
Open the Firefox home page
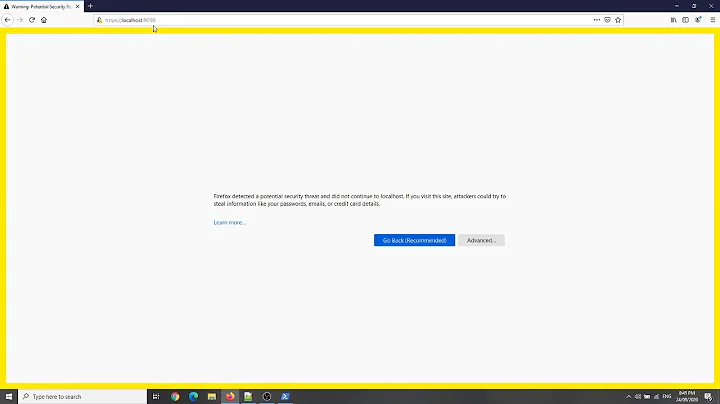pyautogui.click(x=44, y=20)
